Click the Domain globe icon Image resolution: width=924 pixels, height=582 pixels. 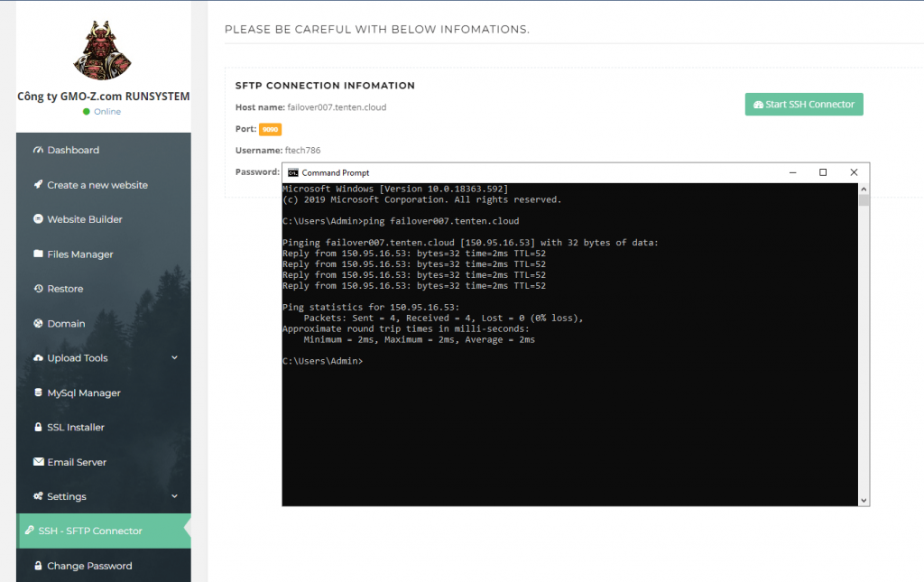tap(39, 324)
